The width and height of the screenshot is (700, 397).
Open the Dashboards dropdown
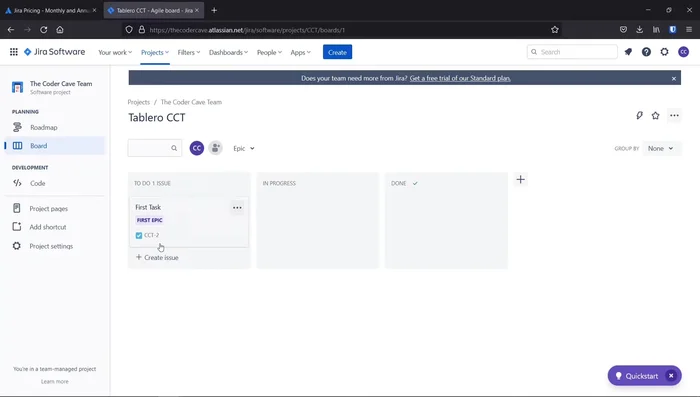[228, 52]
